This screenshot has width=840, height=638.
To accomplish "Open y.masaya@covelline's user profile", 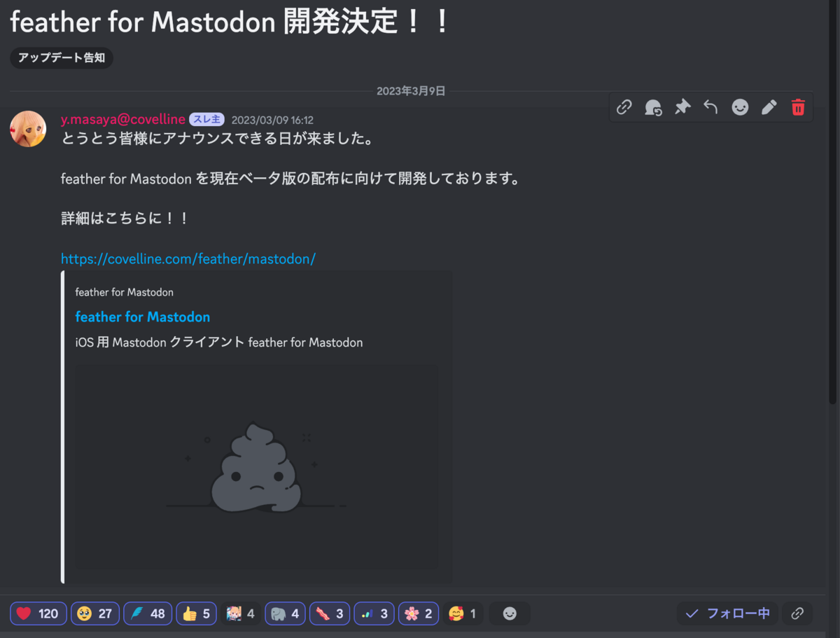I will [122, 119].
